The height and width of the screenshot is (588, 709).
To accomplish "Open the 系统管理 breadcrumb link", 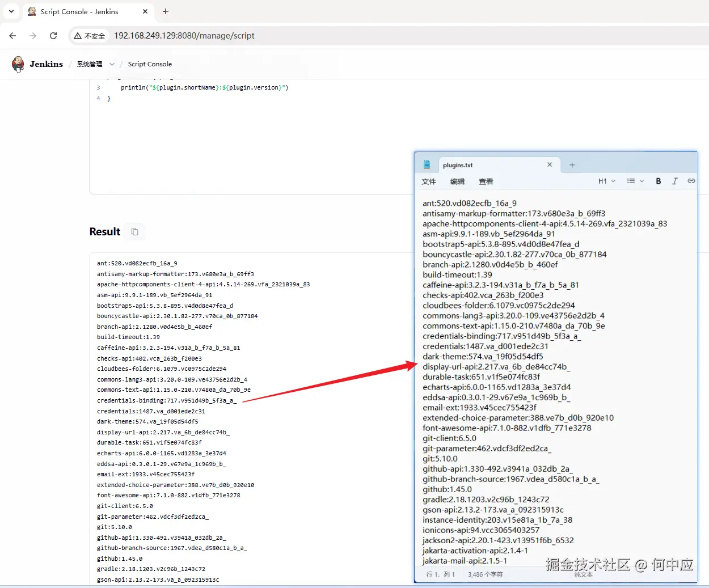I will coord(90,64).
